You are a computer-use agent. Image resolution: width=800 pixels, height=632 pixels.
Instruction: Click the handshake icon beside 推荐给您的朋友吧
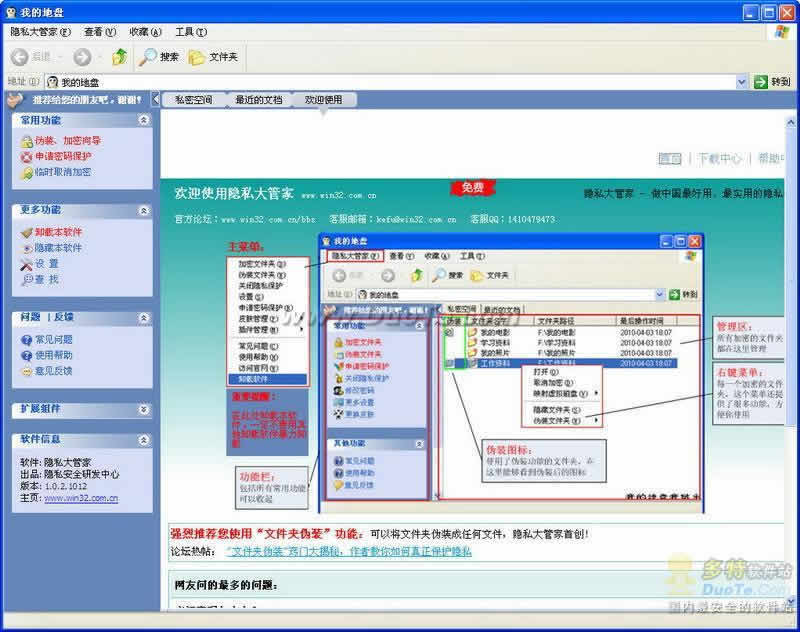[16, 100]
